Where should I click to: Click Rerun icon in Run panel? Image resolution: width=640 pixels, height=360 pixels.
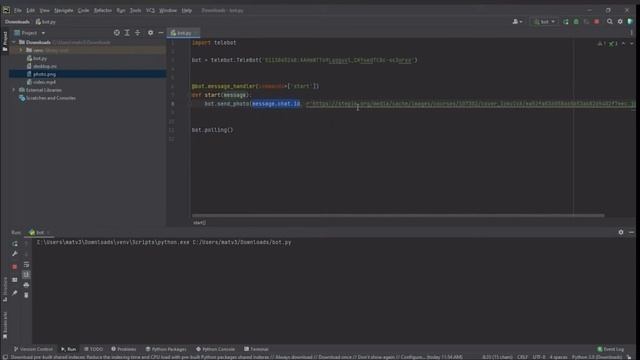pyautogui.click(x=15, y=244)
